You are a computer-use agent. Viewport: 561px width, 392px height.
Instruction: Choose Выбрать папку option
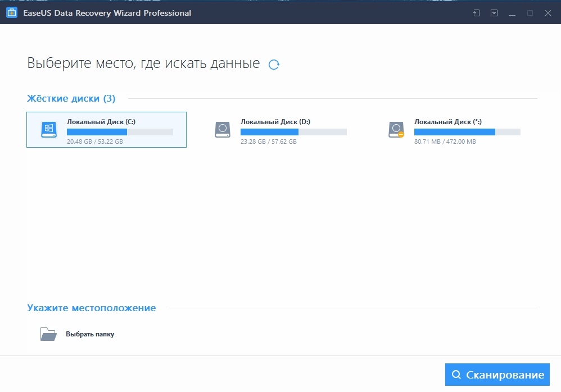90,334
